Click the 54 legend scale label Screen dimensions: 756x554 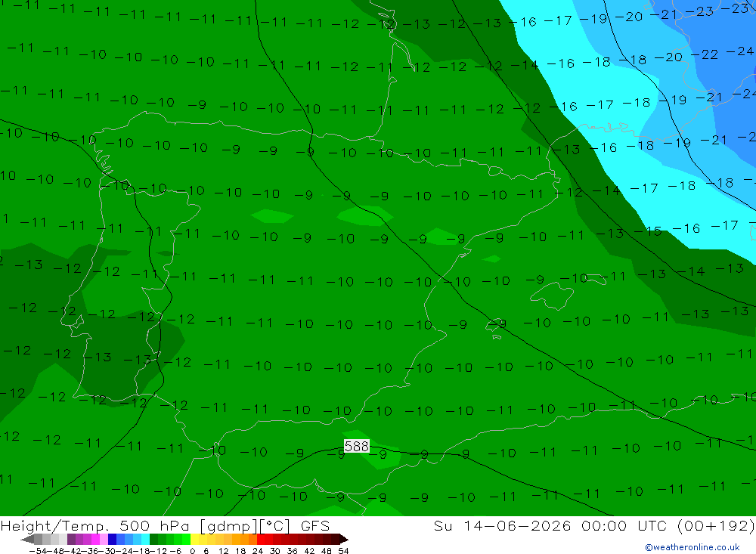343,551
